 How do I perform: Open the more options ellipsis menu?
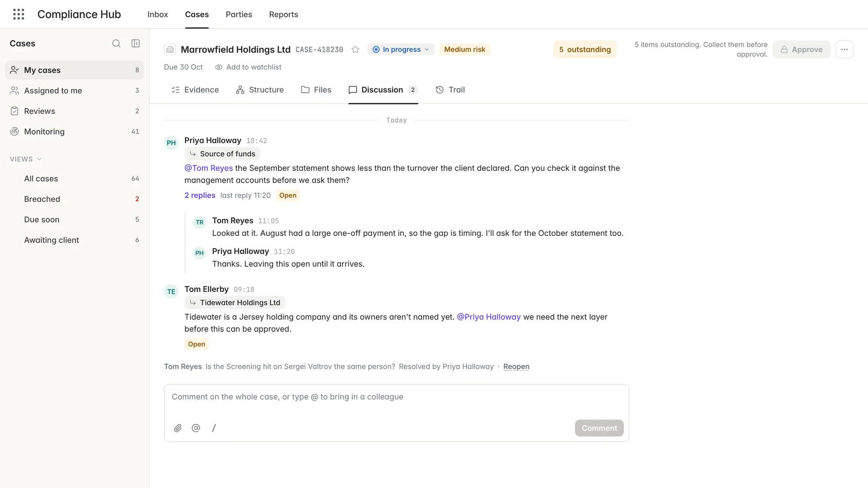coord(844,49)
